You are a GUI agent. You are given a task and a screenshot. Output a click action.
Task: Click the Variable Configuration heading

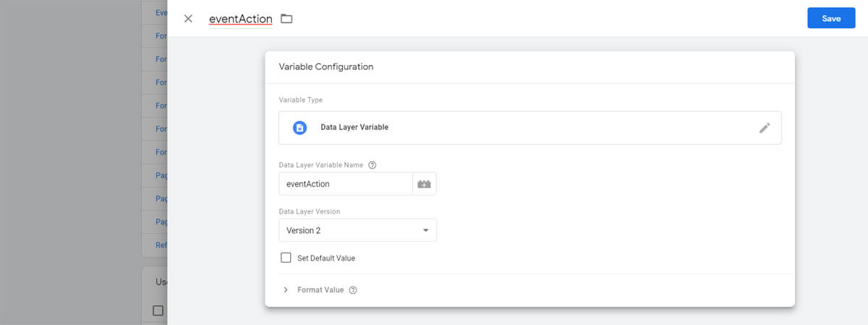pos(326,67)
